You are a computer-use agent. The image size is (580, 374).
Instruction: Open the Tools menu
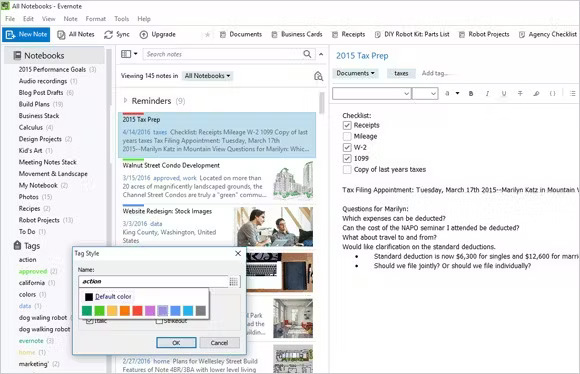pos(121,19)
